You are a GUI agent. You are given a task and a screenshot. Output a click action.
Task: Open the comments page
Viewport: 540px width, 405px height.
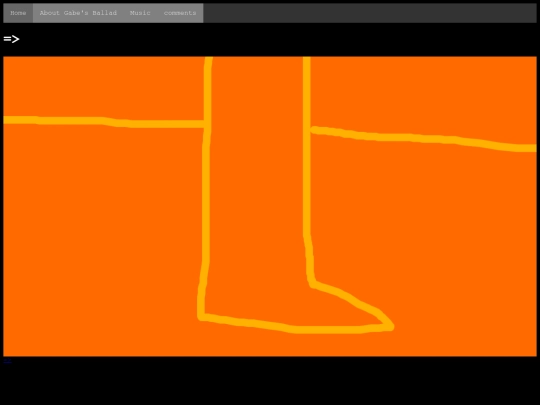point(180,13)
